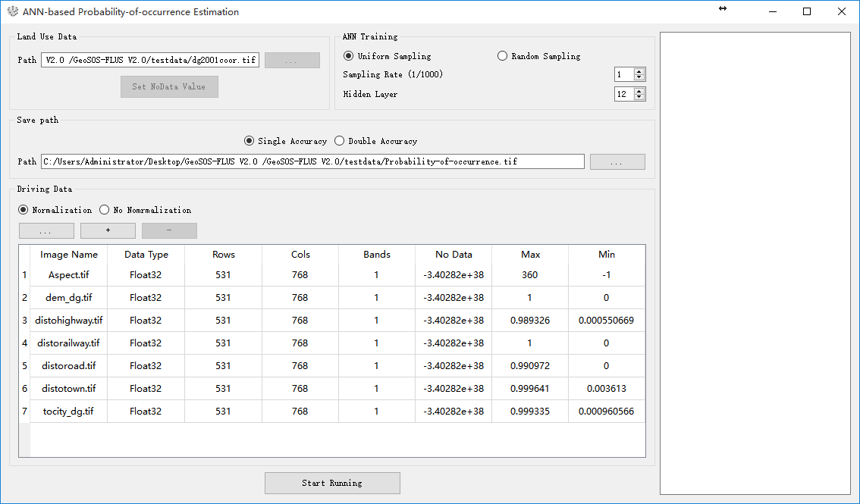
Task: Click the Image Name column header
Action: click(x=69, y=255)
